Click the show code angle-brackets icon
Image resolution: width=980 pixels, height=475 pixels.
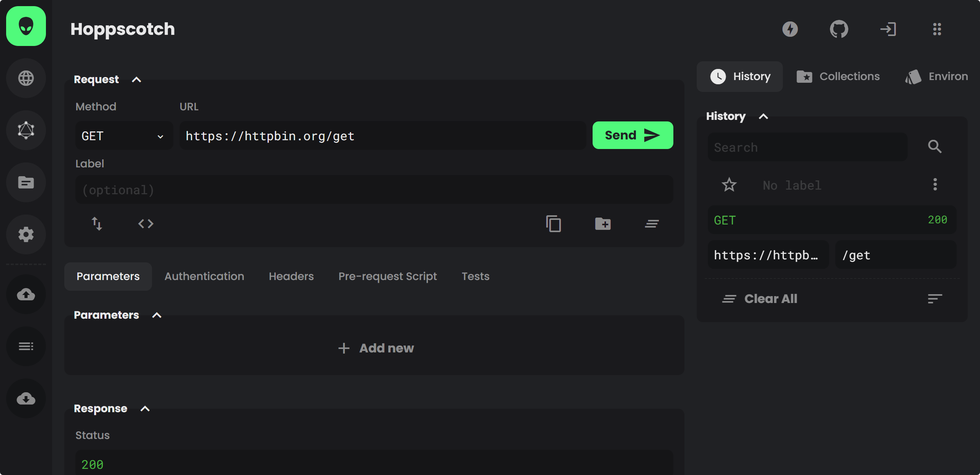[x=146, y=223]
